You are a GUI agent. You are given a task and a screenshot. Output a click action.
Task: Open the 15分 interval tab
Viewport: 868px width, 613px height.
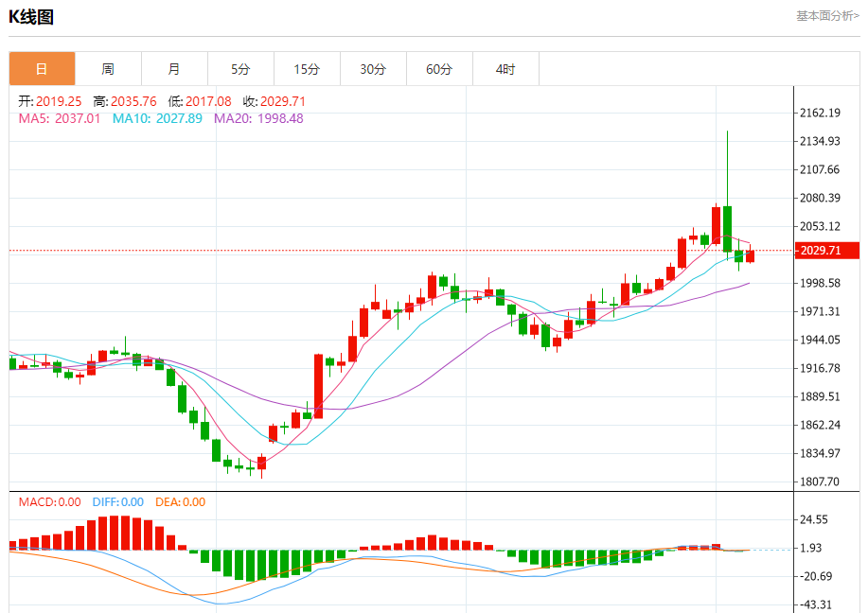tap(307, 69)
